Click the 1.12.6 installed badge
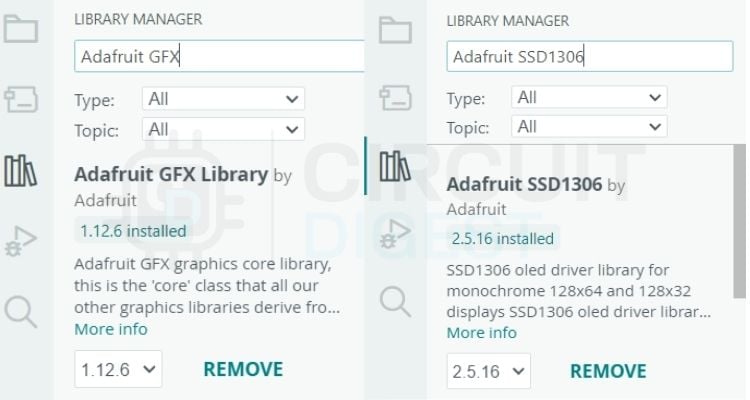 133,231
